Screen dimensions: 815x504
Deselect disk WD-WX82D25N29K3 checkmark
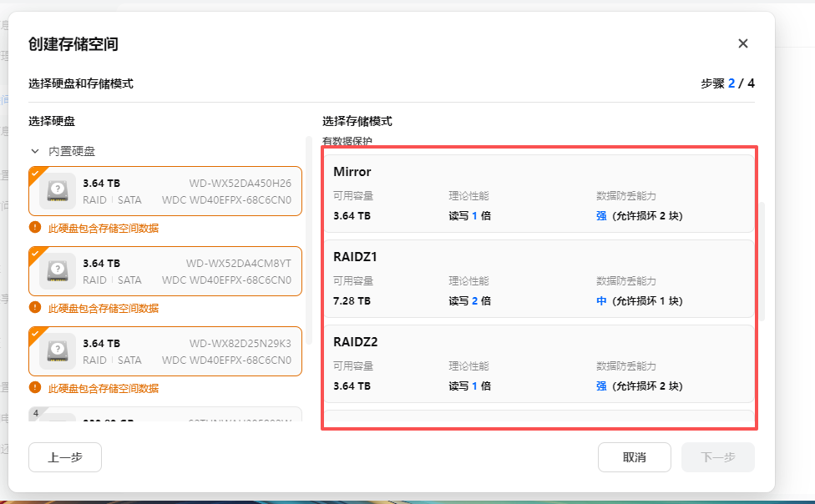[35, 334]
